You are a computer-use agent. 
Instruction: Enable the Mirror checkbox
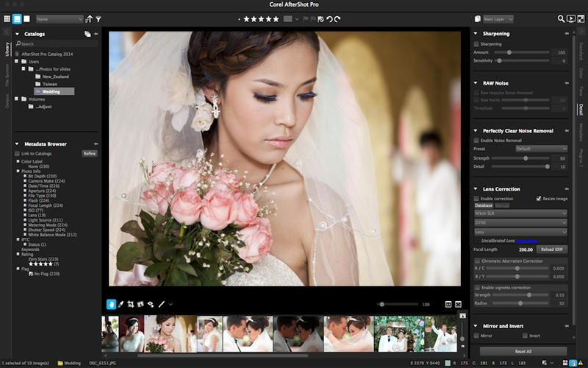click(476, 336)
